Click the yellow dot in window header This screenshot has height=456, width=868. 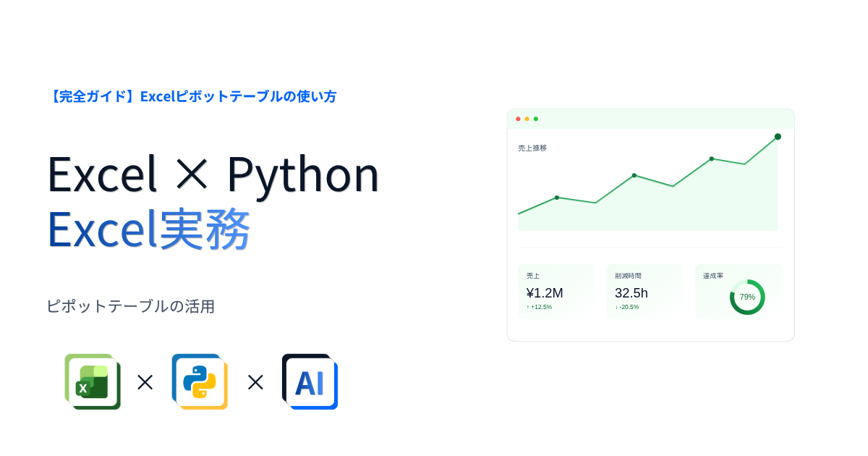click(527, 119)
